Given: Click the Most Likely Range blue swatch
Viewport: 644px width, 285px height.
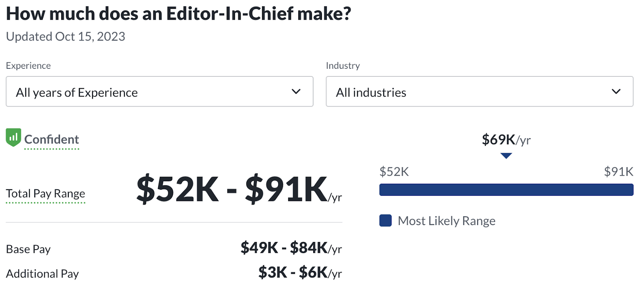Looking at the screenshot, I should tap(385, 221).
